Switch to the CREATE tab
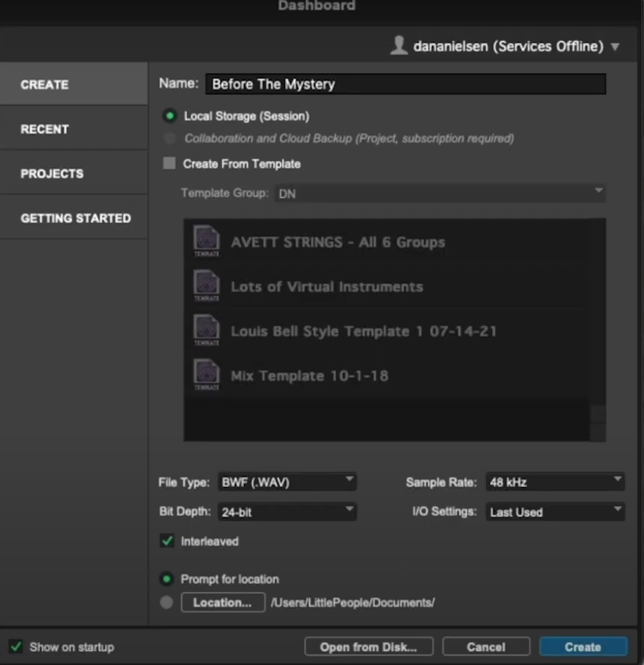644x665 pixels. tap(74, 84)
